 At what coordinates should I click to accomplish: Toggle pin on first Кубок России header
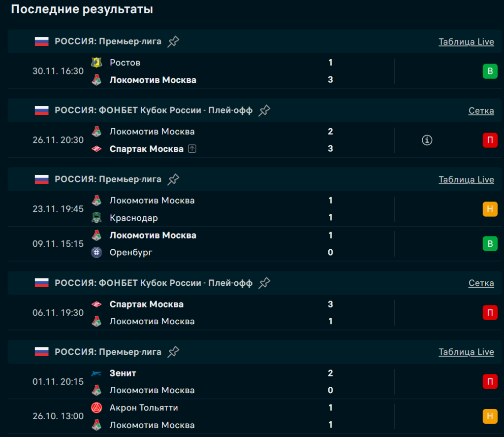point(265,110)
